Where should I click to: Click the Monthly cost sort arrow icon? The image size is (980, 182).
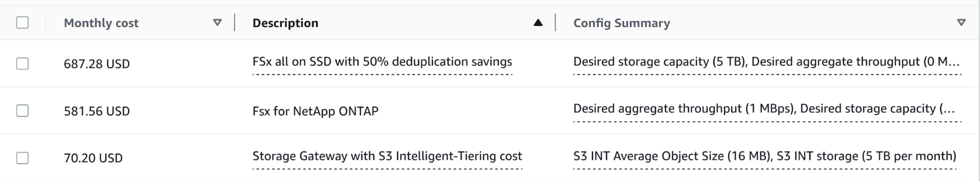(x=217, y=23)
